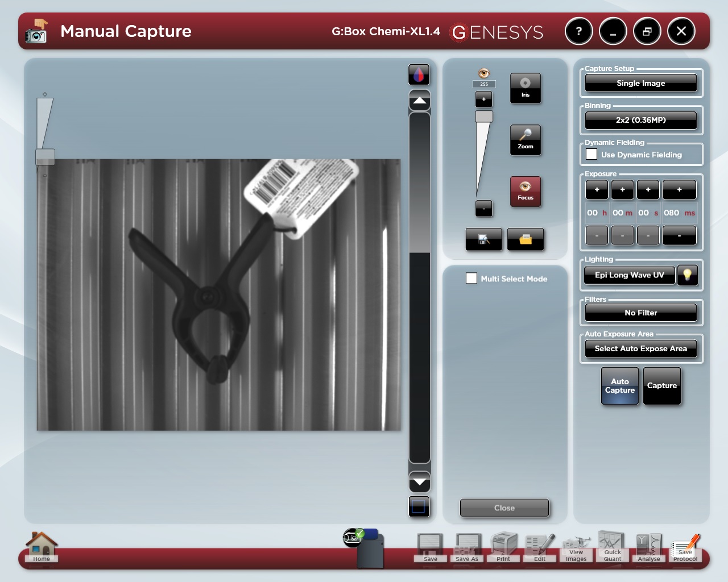The height and width of the screenshot is (582, 728).
Task: Click the Save disk icon
Action: tap(430, 548)
